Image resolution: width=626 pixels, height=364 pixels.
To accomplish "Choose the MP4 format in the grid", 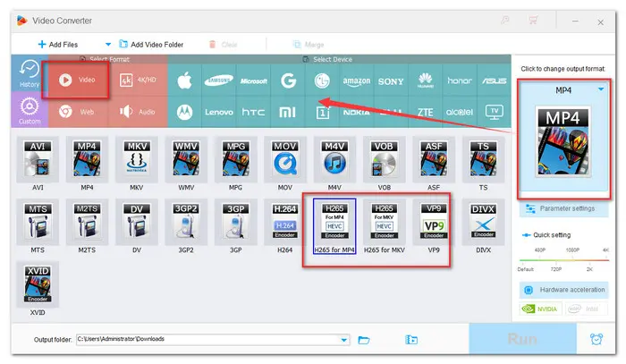I will [87, 159].
